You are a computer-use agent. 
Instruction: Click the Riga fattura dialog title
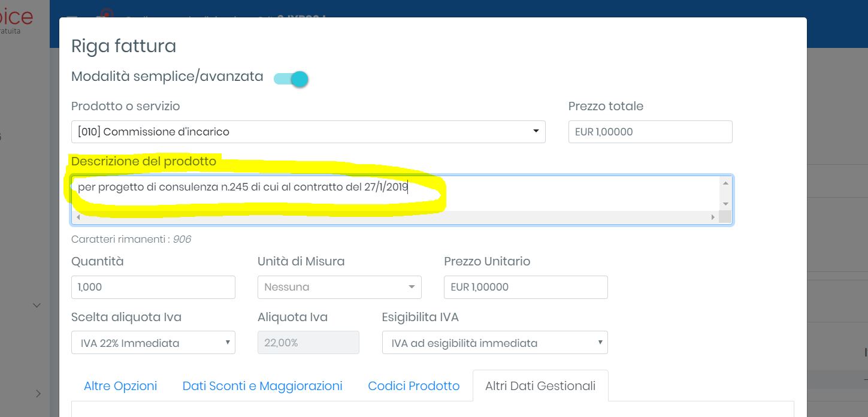coord(123,46)
